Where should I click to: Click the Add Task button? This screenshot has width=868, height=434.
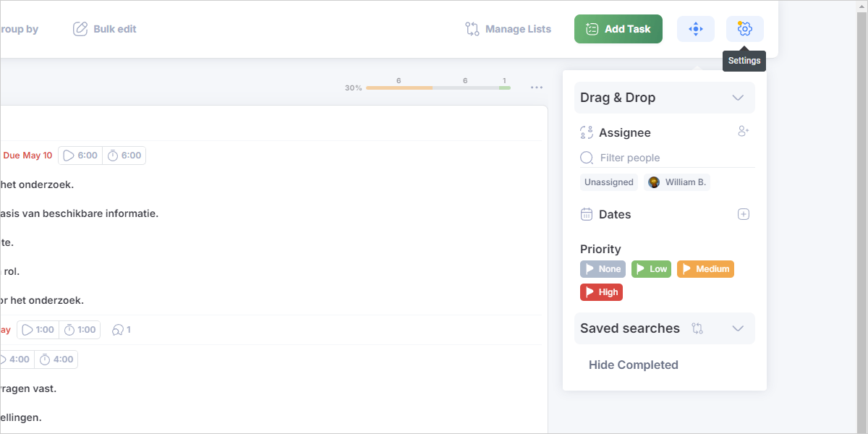[x=618, y=29]
